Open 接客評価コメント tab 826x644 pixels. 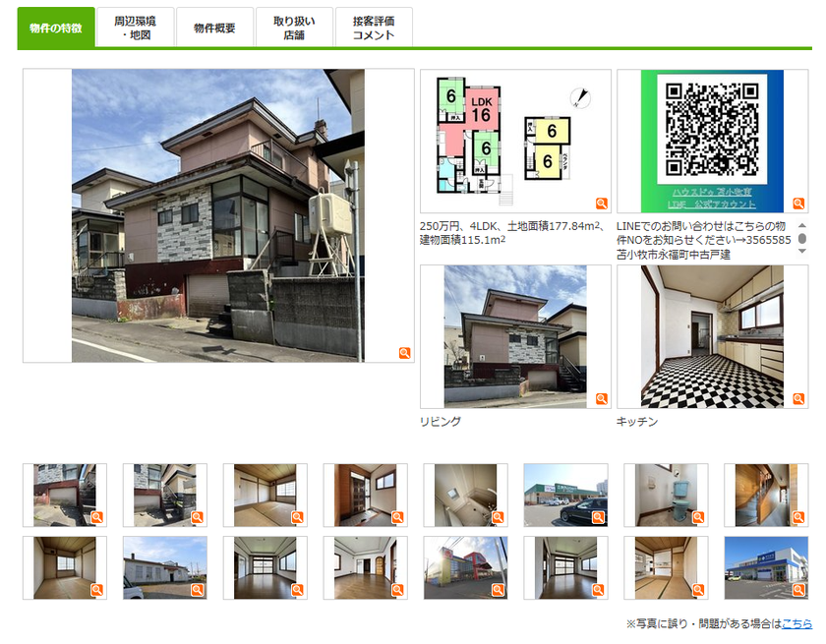[374, 28]
